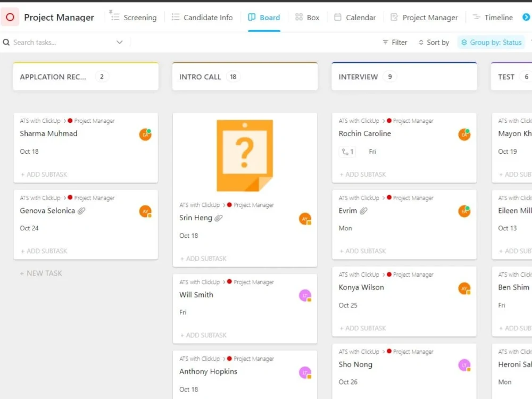Click Genova Selonica's assignee avatar
Viewport: 532px width, 399px height.
click(x=145, y=211)
